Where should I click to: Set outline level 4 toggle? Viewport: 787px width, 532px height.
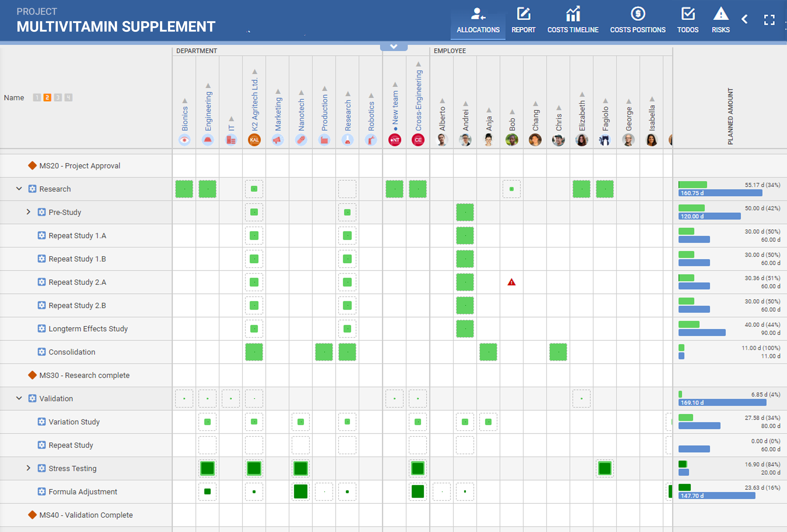pos(69,98)
